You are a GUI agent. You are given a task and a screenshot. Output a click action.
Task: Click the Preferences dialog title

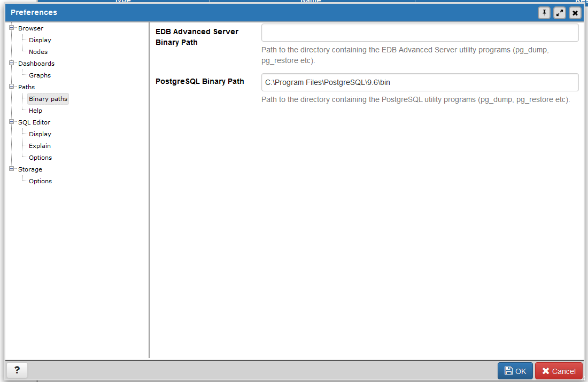click(x=34, y=12)
